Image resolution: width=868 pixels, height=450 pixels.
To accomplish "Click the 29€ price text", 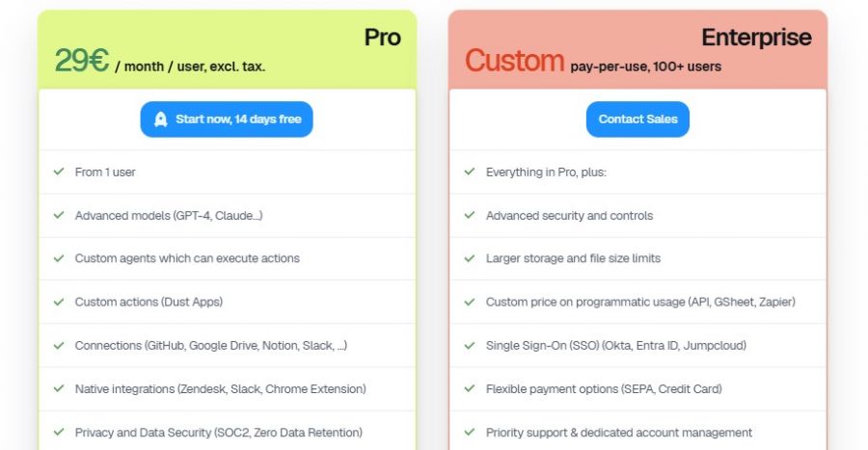I will coord(82,61).
